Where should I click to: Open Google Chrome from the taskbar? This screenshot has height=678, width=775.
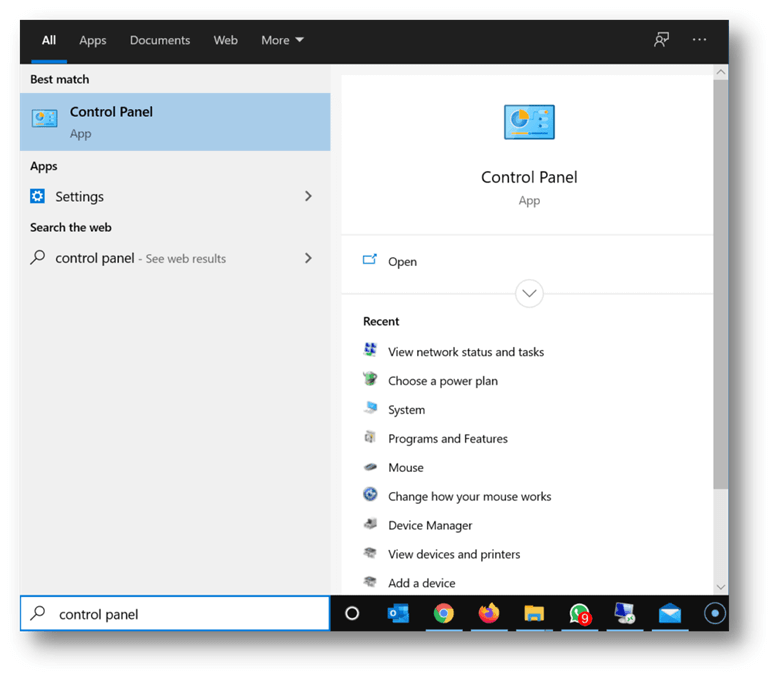pyautogui.click(x=443, y=613)
